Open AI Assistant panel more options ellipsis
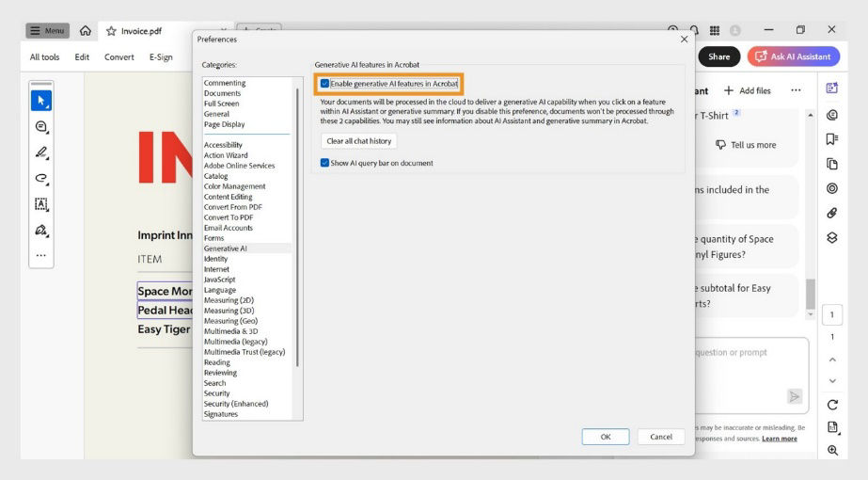Viewport: 868px width, 480px height. click(x=796, y=90)
